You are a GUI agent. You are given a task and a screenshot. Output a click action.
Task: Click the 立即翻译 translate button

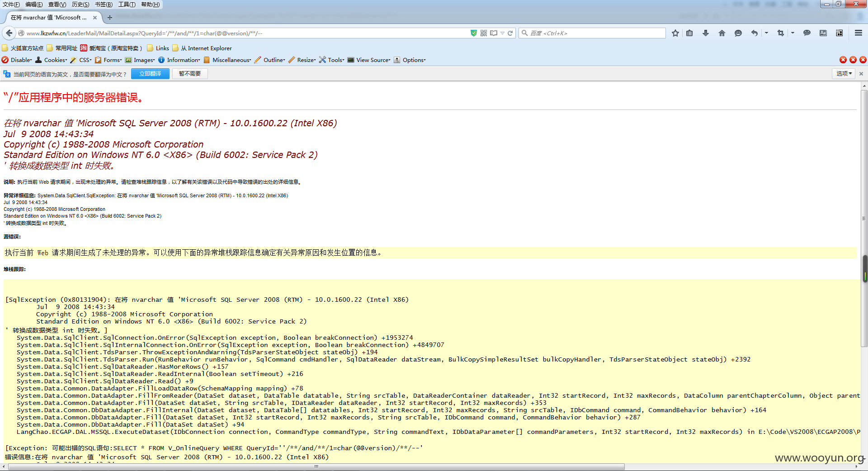pos(150,74)
